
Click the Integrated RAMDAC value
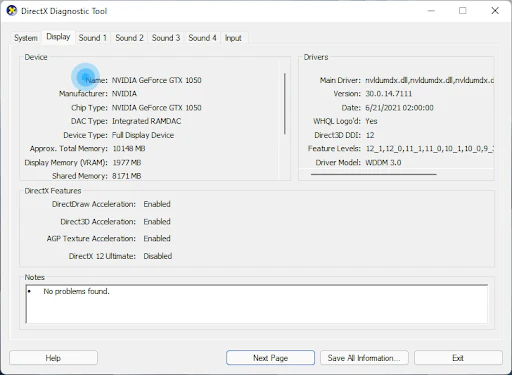[x=146, y=121]
